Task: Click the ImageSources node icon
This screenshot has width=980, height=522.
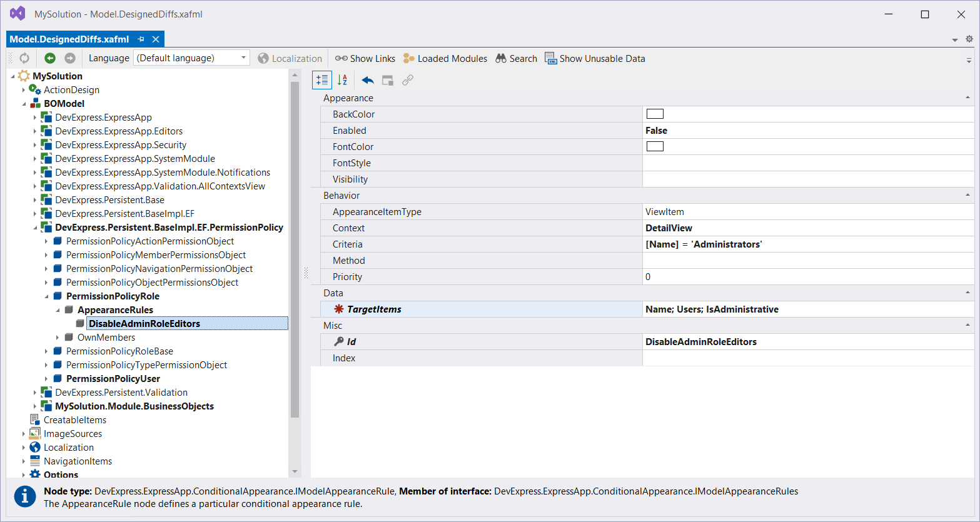Action: tap(35, 433)
